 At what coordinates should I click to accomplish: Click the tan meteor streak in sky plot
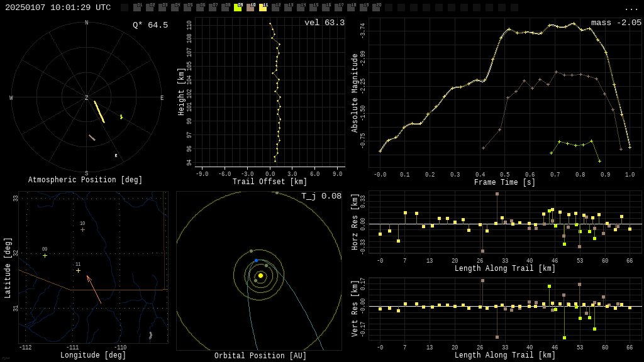tap(92, 138)
